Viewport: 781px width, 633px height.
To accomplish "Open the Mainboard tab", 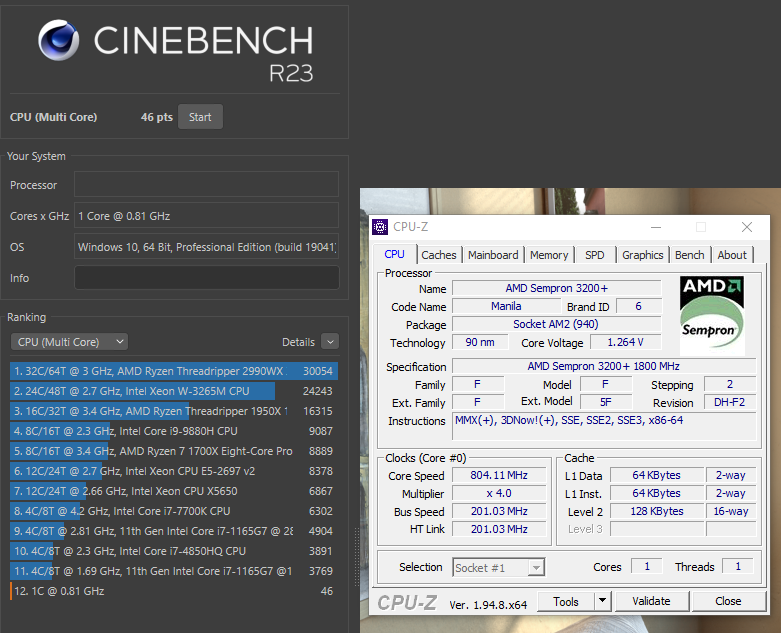I will coord(493,255).
